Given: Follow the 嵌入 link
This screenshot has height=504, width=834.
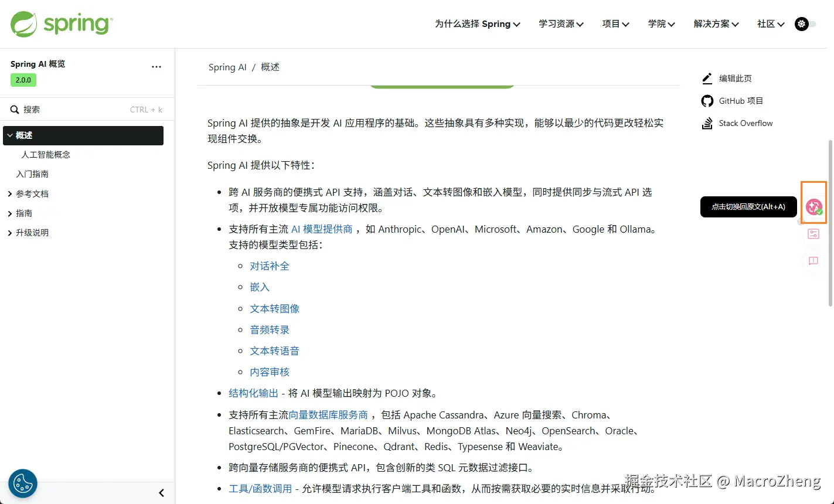Looking at the screenshot, I should click(x=260, y=287).
